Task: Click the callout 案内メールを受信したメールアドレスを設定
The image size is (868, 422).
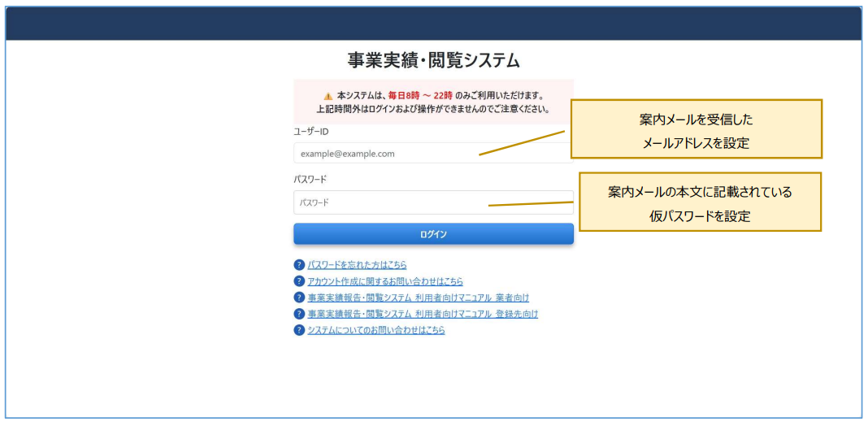Action: point(696,130)
